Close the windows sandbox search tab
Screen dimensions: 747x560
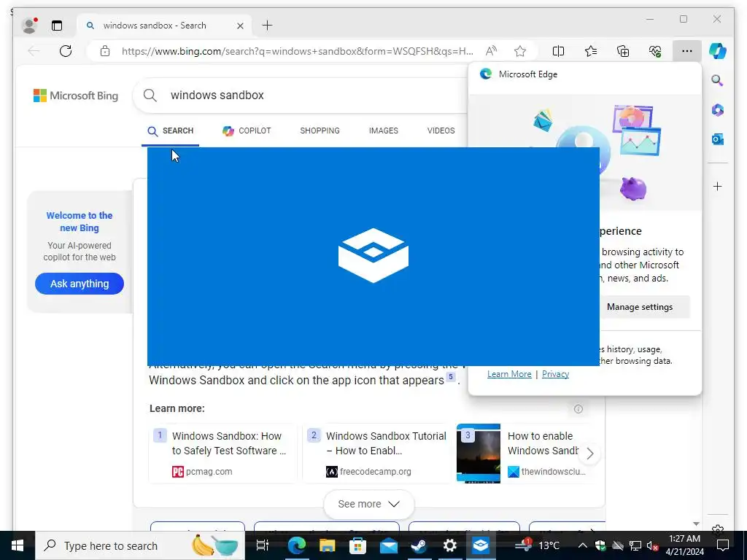[240, 26]
